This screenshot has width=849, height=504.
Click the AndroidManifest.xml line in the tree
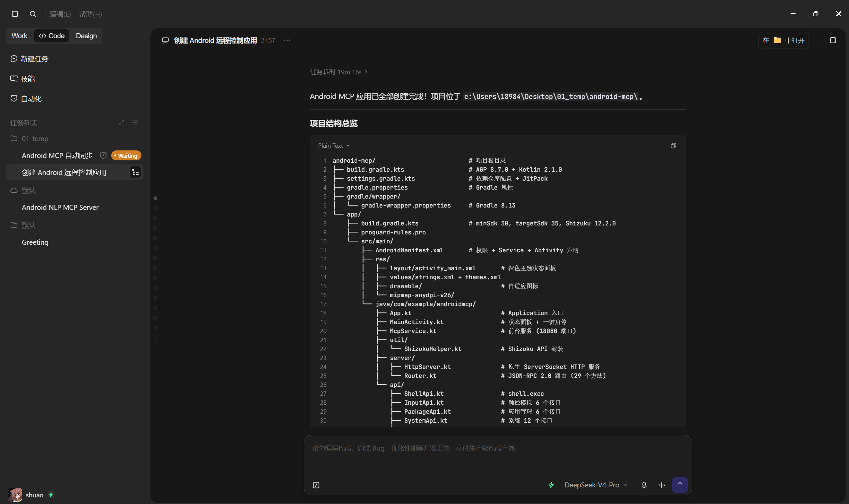(x=409, y=250)
